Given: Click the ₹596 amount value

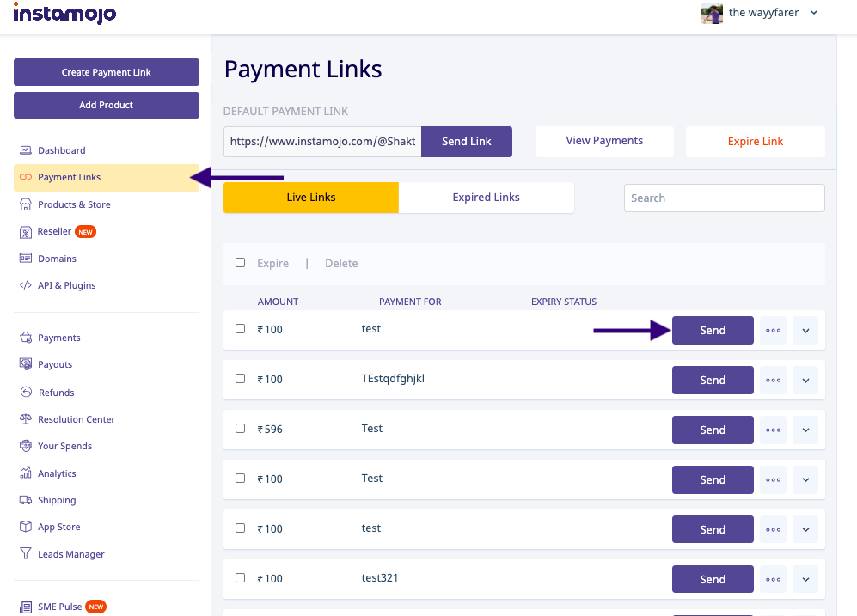Looking at the screenshot, I should (x=270, y=430).
